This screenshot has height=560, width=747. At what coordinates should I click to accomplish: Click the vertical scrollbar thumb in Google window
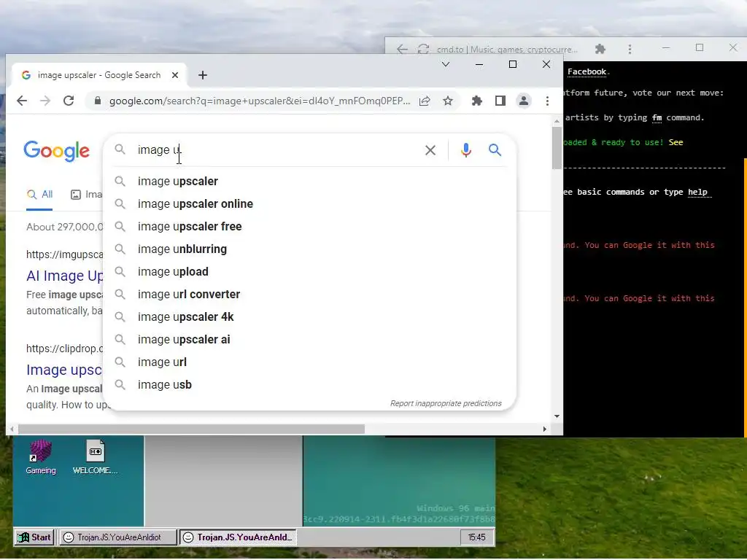[557, 148]
